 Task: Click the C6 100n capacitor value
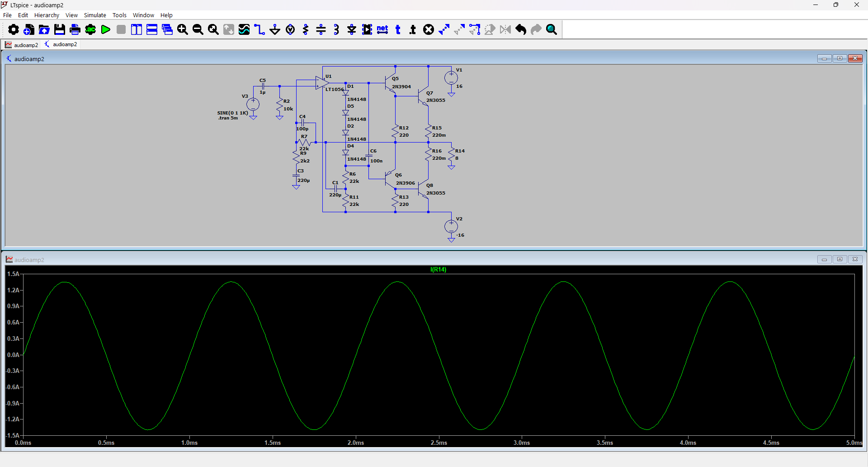coord(376,161)
